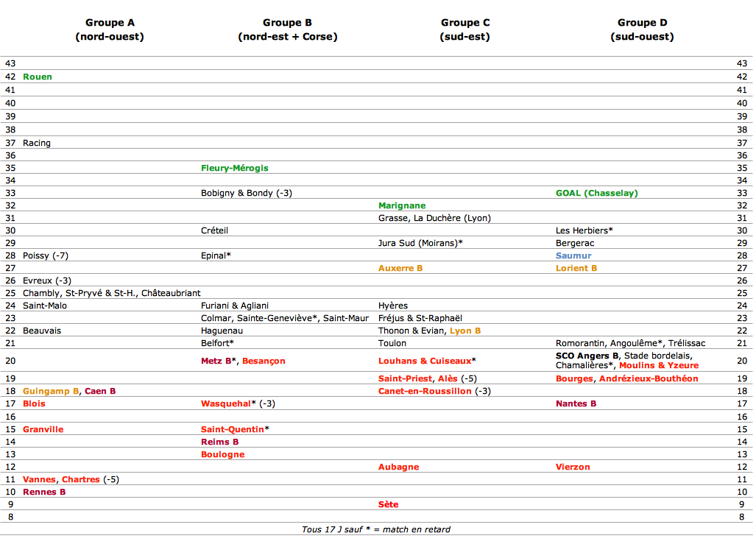Click the blue Saumur entry
The width and height of the screenshot is (756, 558).
(x=573, y=255)
